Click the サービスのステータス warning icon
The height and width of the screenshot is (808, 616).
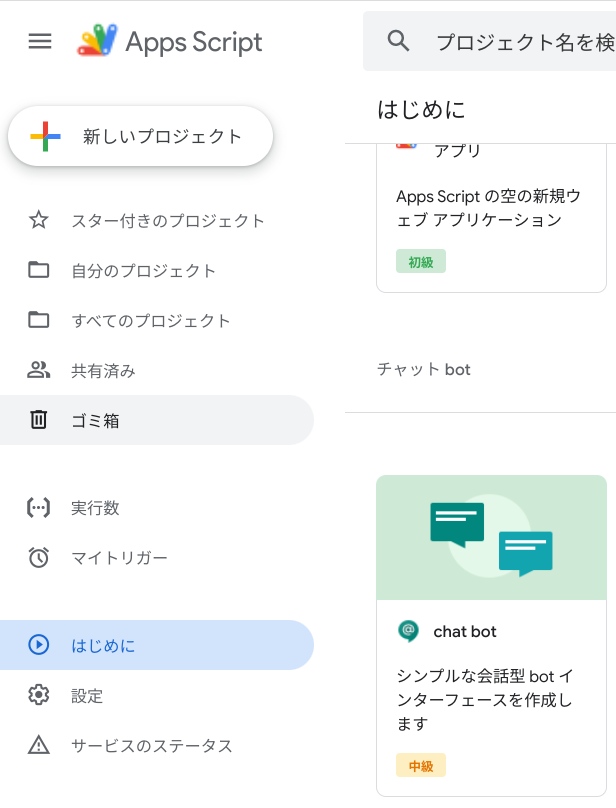click(38, 745)
